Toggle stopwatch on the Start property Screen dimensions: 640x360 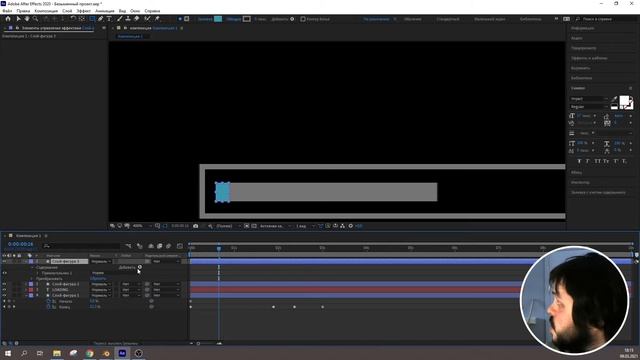pos(49,301)
